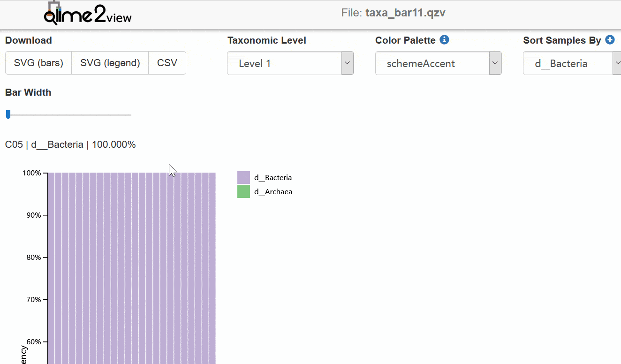Click the taxa_bar11.qzv file name

(x=405, y=13)
